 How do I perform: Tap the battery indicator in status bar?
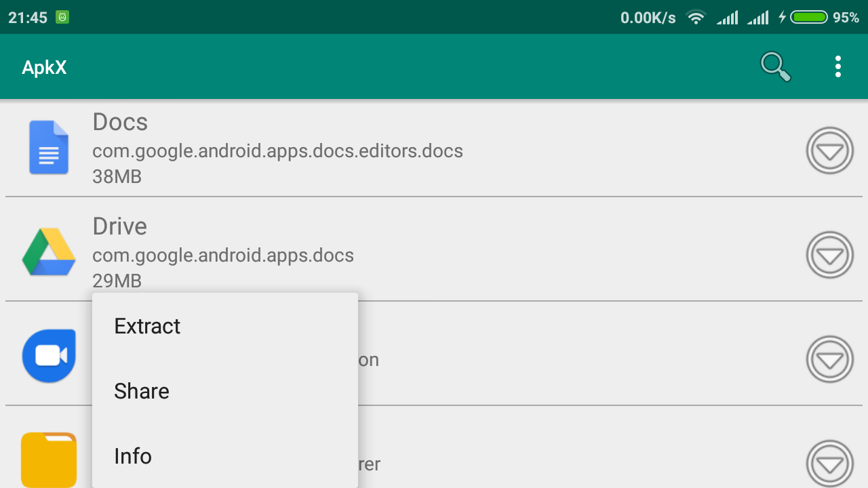click(809, 18)
